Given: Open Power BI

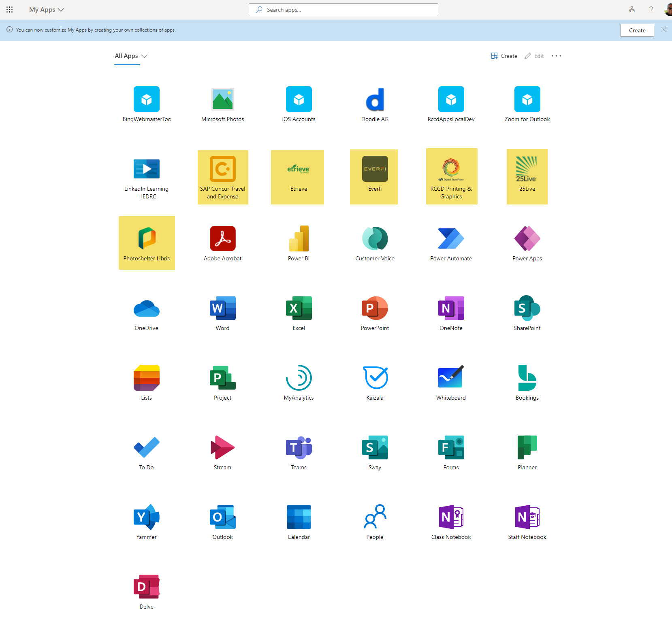Looking at the screenshot, I should (299, 244).
